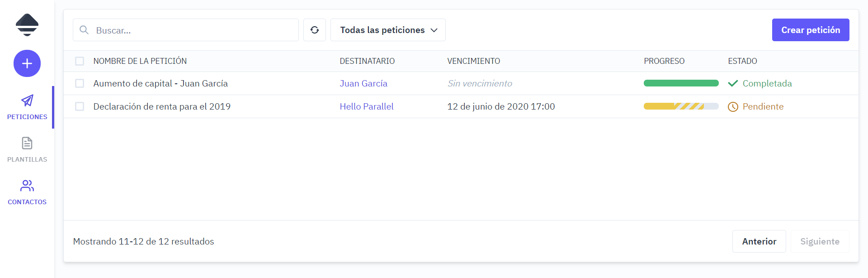Viewport: 868px width, 278px height.
Task: Go back using the Anterior button
Action: 759,241
